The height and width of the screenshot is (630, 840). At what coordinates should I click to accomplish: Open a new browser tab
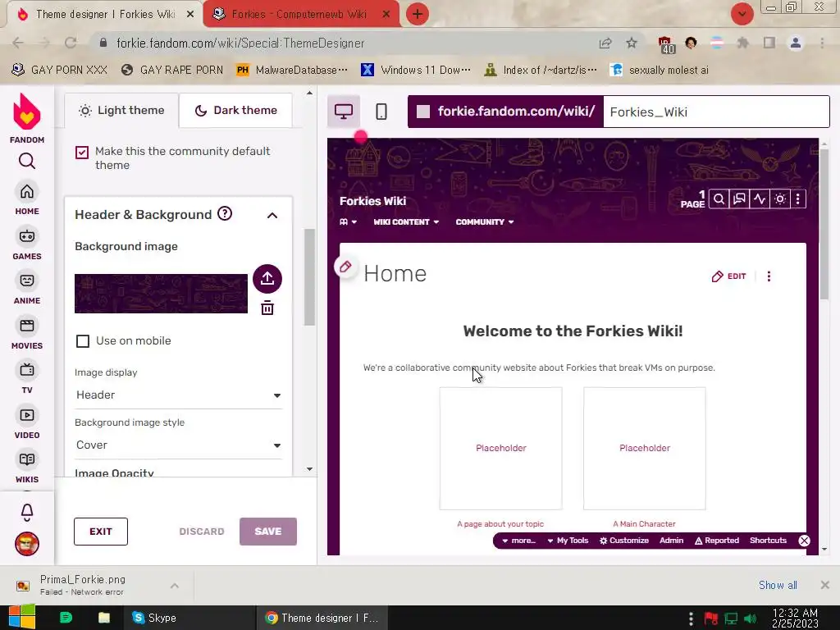tap(418, 14)
